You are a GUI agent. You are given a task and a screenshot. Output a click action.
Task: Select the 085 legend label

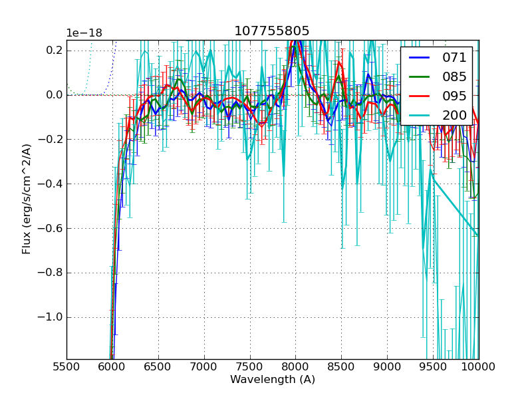[x=454, y=76]
